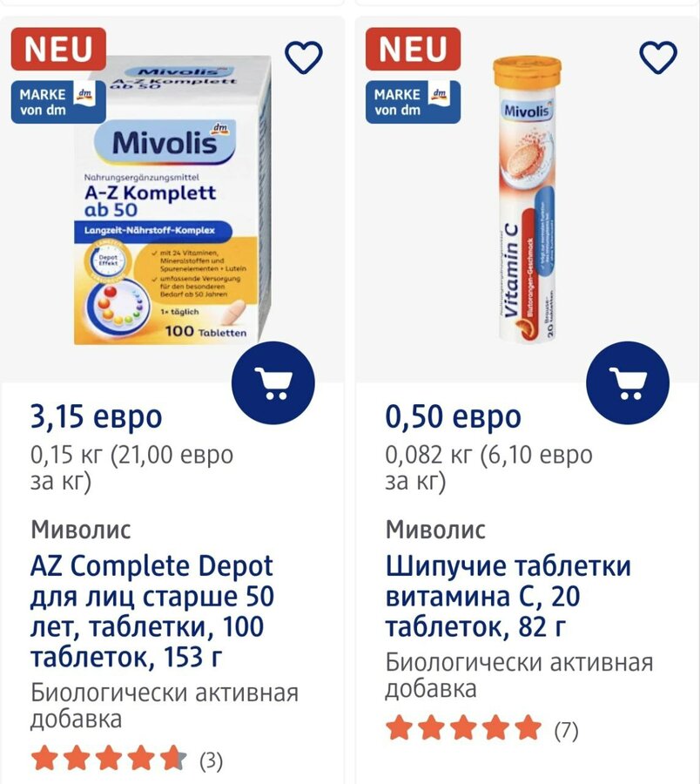Image resolution: width=700 pixels, height=784 pixels.
Task: Tap Marke von dm badge on left product
Action: click(58, 101)
